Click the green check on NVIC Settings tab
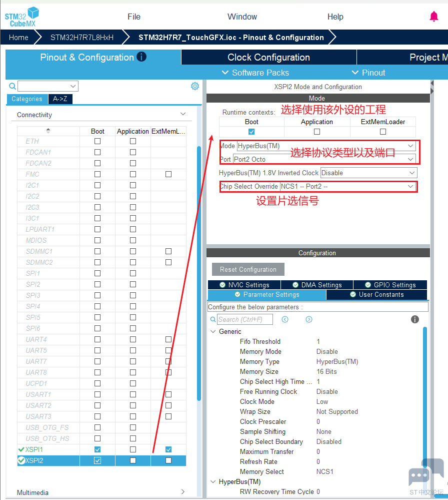 222,285
